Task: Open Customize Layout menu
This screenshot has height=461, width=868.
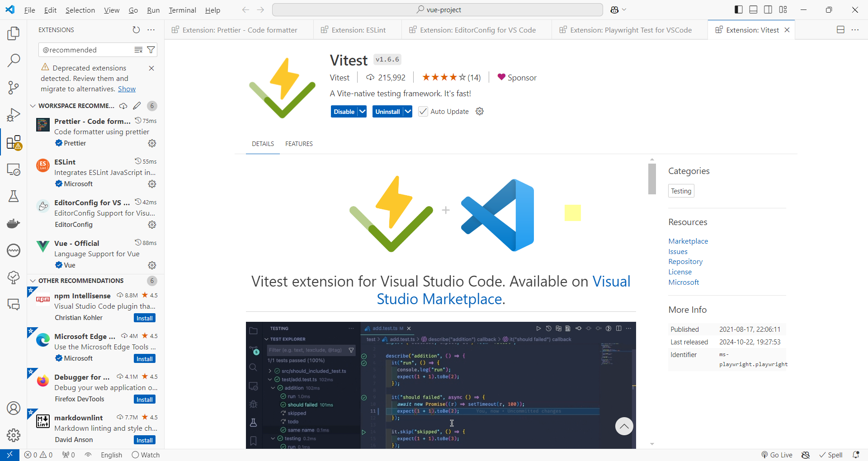Action: 783,9
